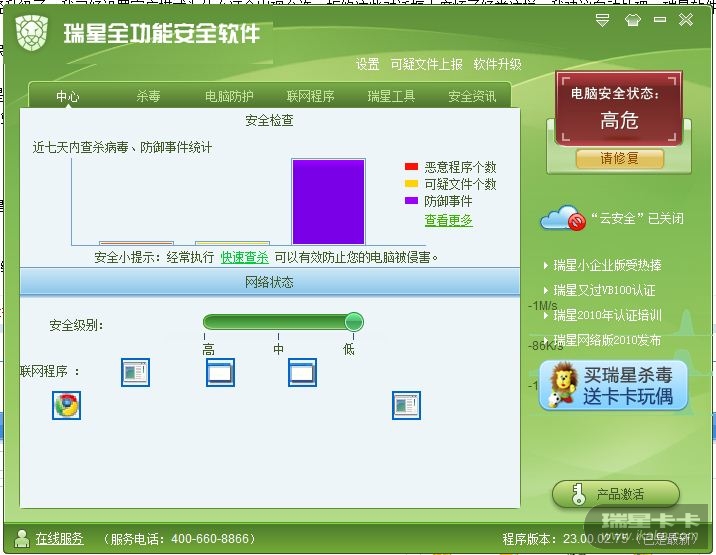Open news item 瑞星网络版2010发布
Screen dimensions: 716x555
click(607, 340)
